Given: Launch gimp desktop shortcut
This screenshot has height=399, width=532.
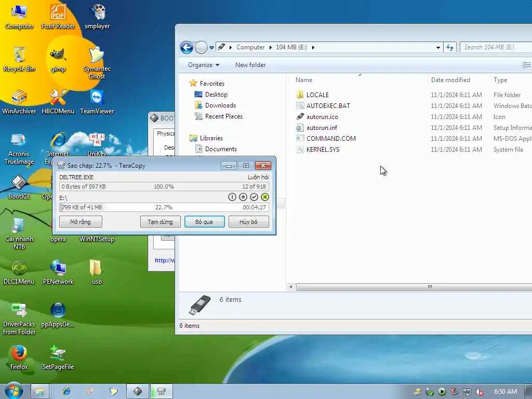Looking at the screenshot, I should point(58,60).
